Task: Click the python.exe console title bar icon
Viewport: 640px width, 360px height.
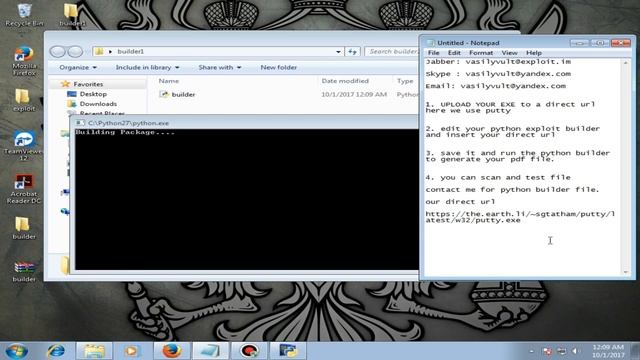Action: 80,123
